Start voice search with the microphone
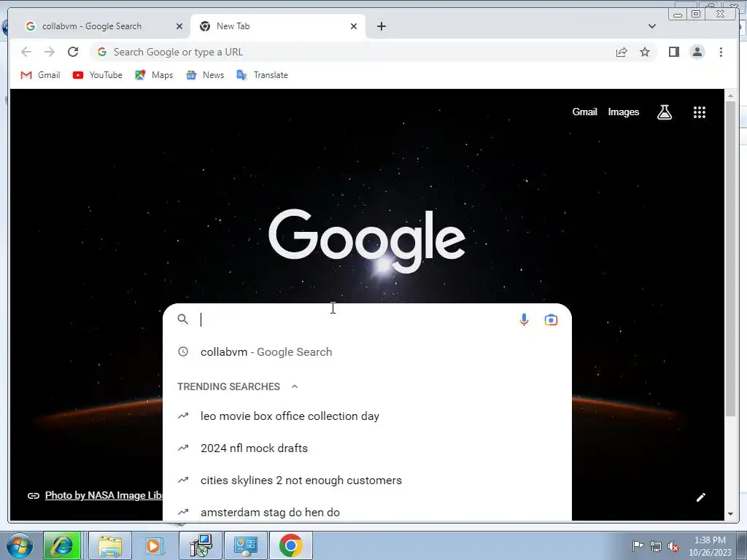 tap(524, 319)
